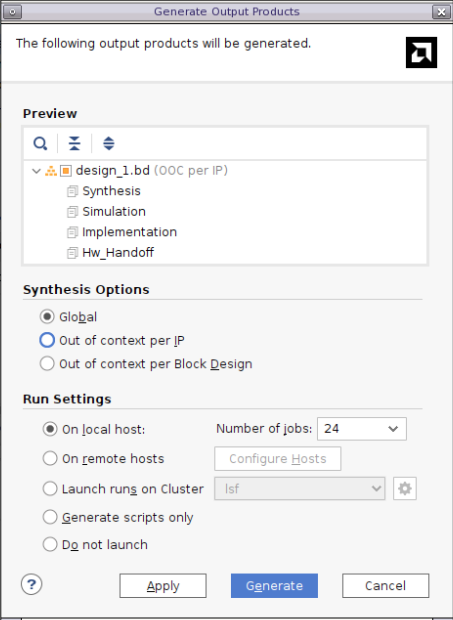Click the window menu icon in title bar

(x=12, y=12)
